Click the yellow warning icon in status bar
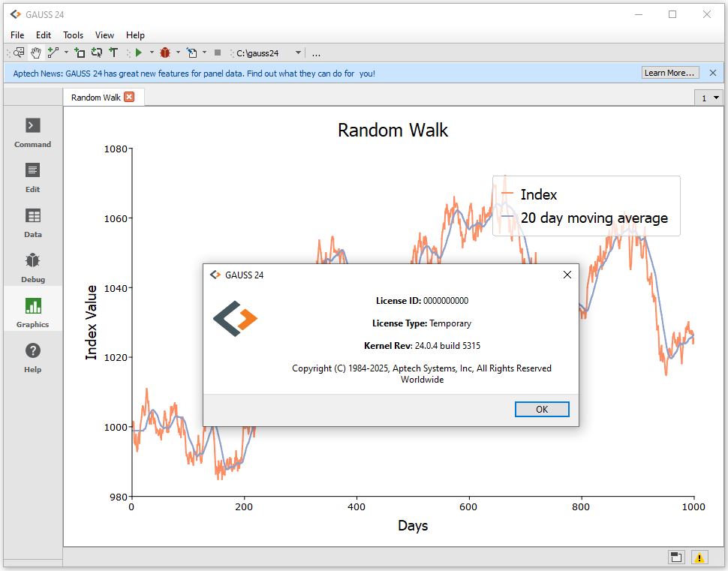The image size is (728, 571). coord(699,557)
